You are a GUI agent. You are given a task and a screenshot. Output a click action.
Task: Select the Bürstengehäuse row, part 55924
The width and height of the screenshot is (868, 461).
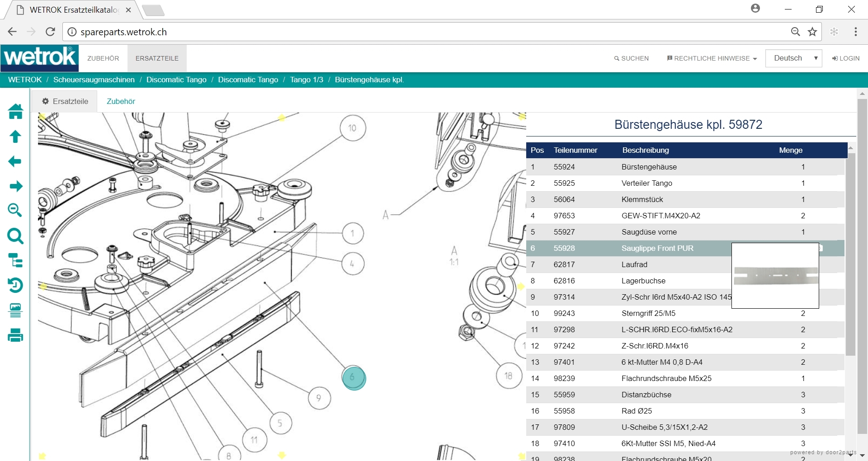[x=685, y=167]
